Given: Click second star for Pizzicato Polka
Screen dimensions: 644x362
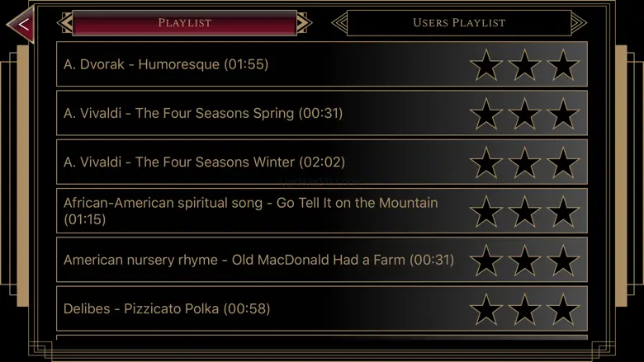Looking at the screenshot, I should pyautogui.click(x=524, y=309).
